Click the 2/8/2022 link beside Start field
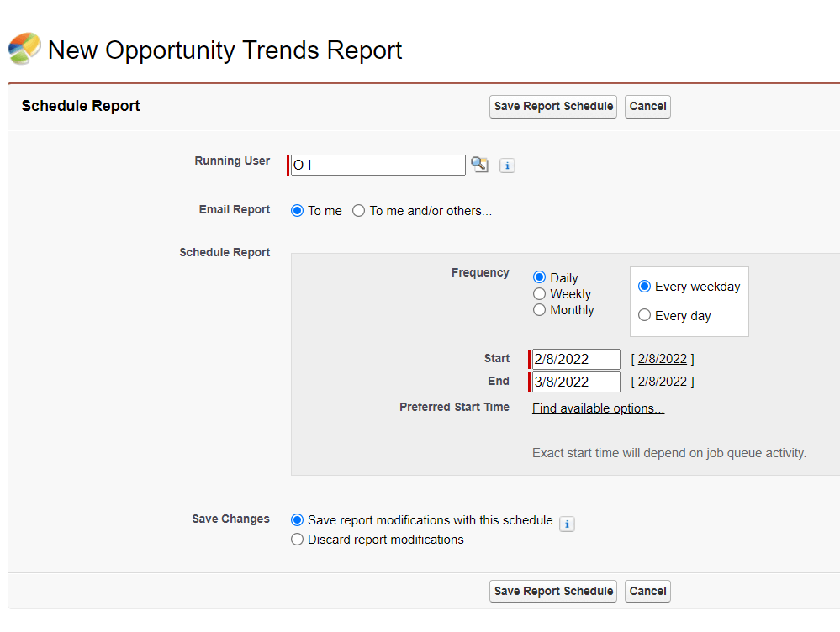The image size is (840, 632). click(x=662, y=359)
